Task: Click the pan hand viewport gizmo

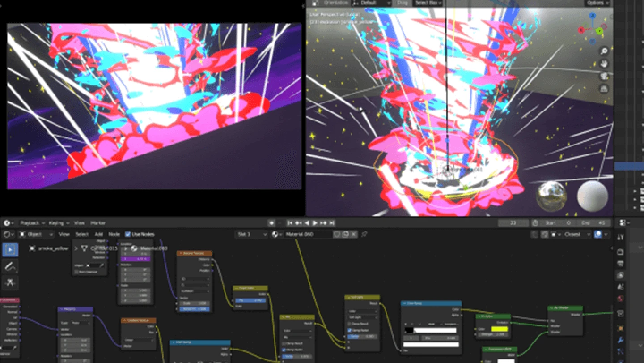Action: click(604, 64)
